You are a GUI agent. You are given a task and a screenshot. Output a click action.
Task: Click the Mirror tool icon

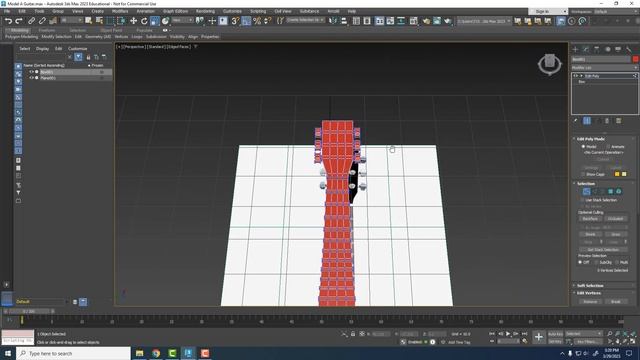click(333, 21)
